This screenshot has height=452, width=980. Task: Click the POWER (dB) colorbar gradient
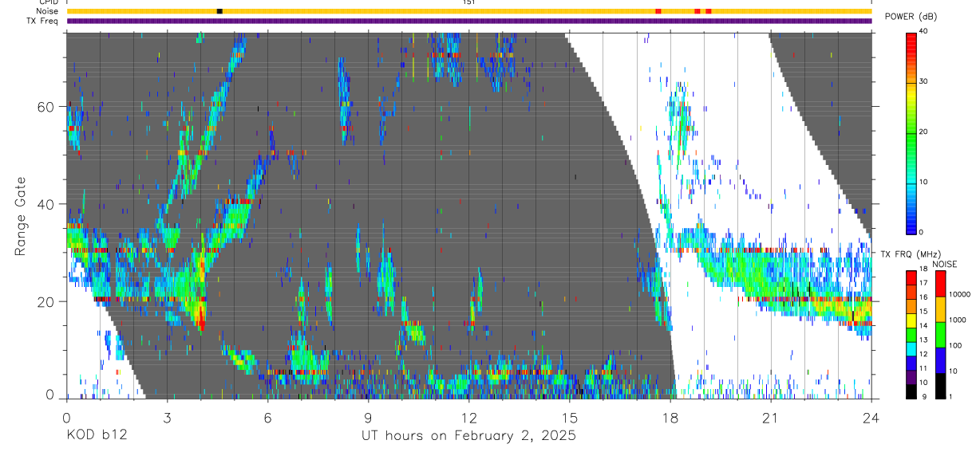point(912,132)
